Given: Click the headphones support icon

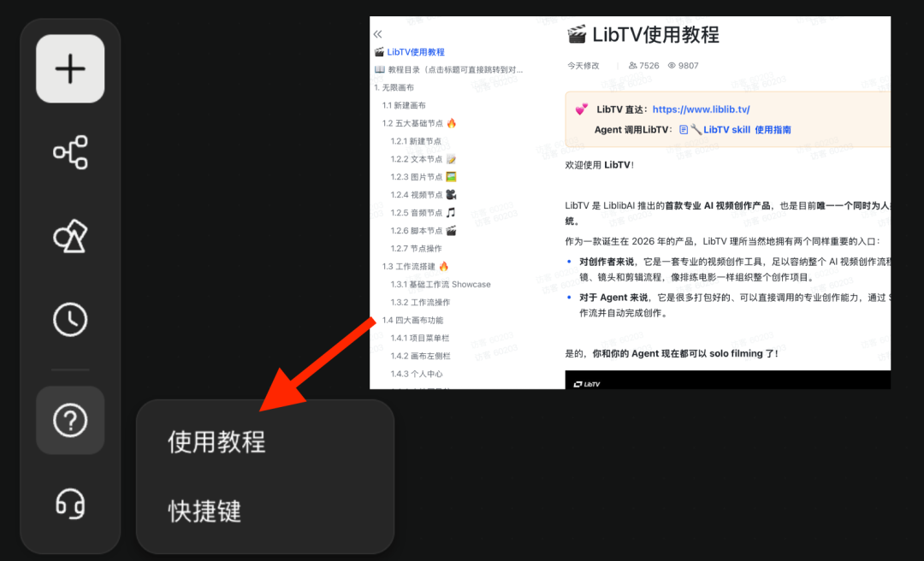Looking at the screenshot, I should tap(69, 505).
